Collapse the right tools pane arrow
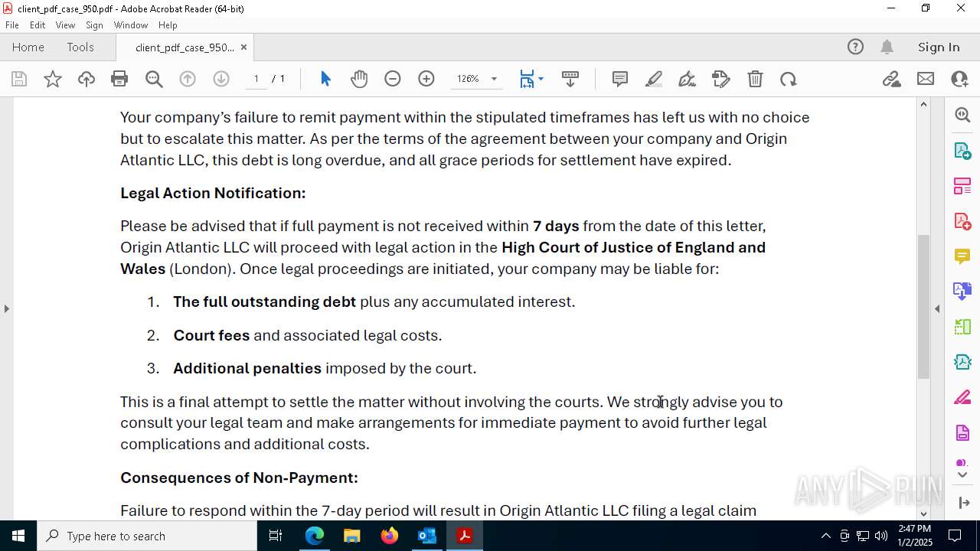Image resolution: width=980 pixels, height=551 pixels. coord(937,308)
